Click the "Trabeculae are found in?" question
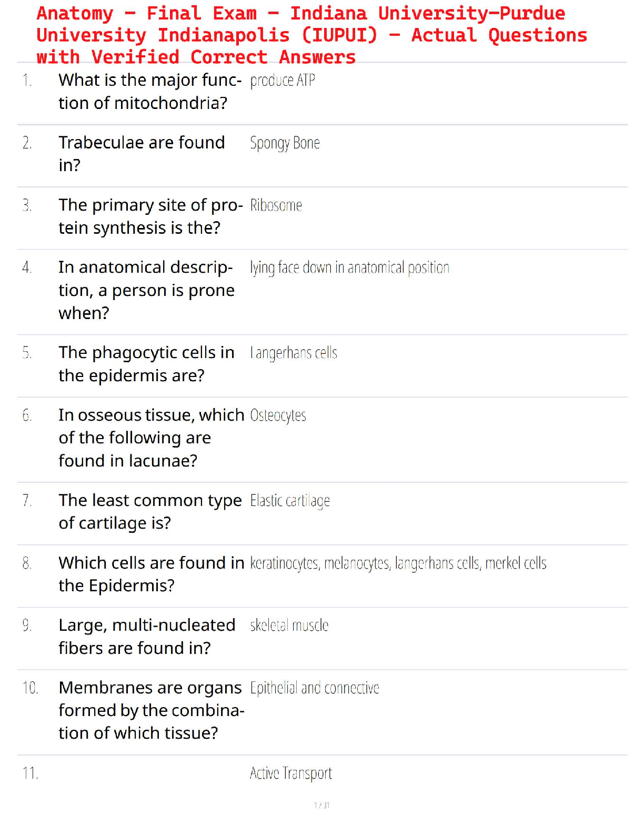Viewport: 644px width, 834px height. coord(142,154)
